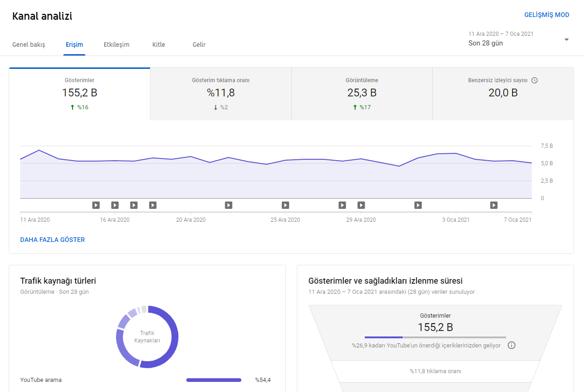Click the video marker at 29 Ara 2020
The height and width of the screenshot is (392, 585).
[x=361, y=205]
